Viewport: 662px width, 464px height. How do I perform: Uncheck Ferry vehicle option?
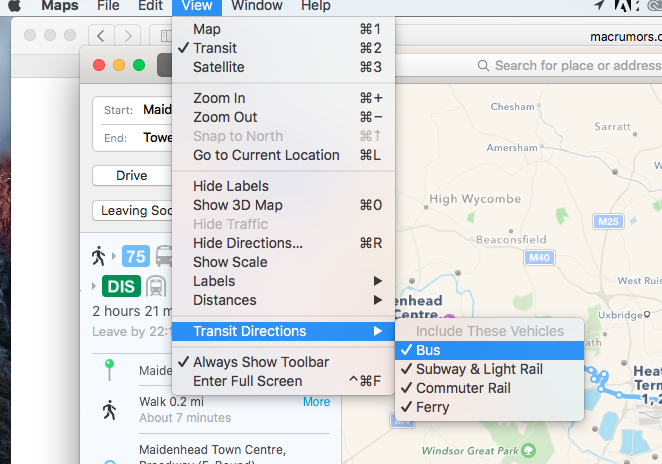click(x=489, y=407)
